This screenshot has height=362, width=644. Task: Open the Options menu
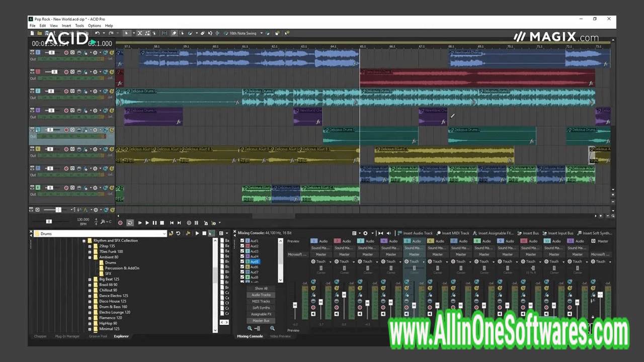[x=94, y=26]
